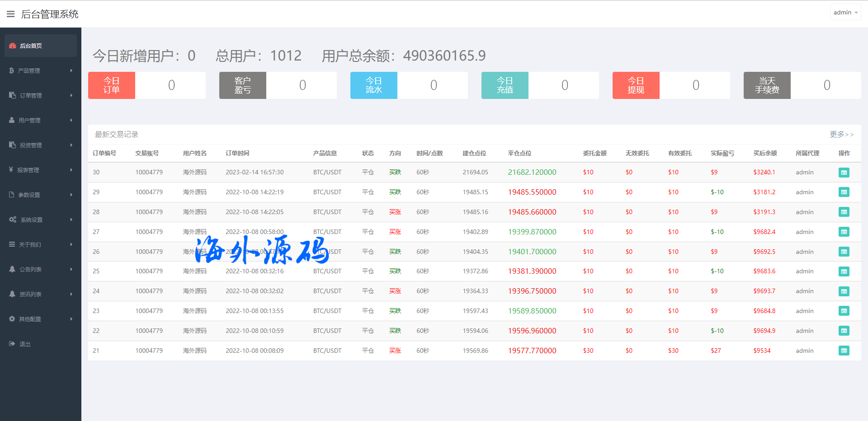View details of order 30
The height and width of the screenshot is (421, 868).
(x=844, y=173)
